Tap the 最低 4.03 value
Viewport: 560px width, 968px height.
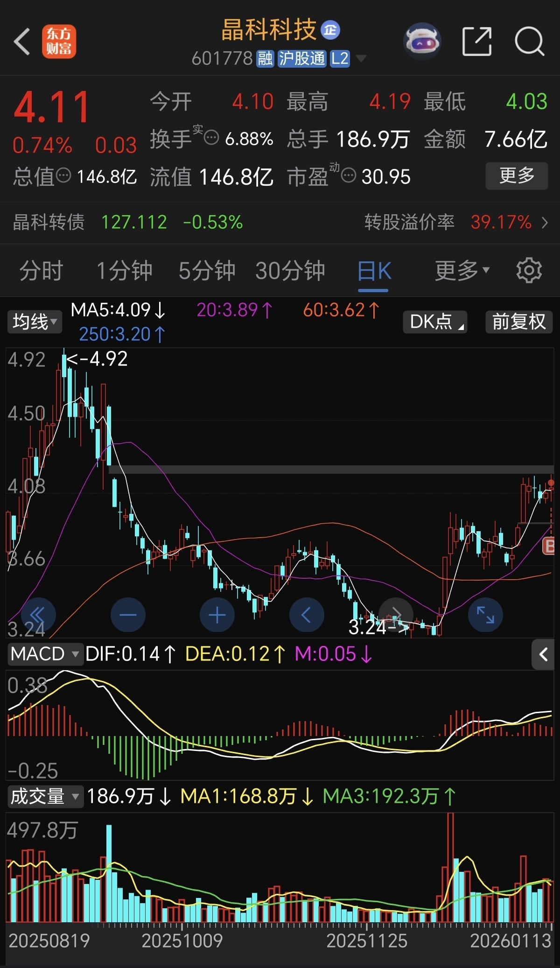[527, 102]
